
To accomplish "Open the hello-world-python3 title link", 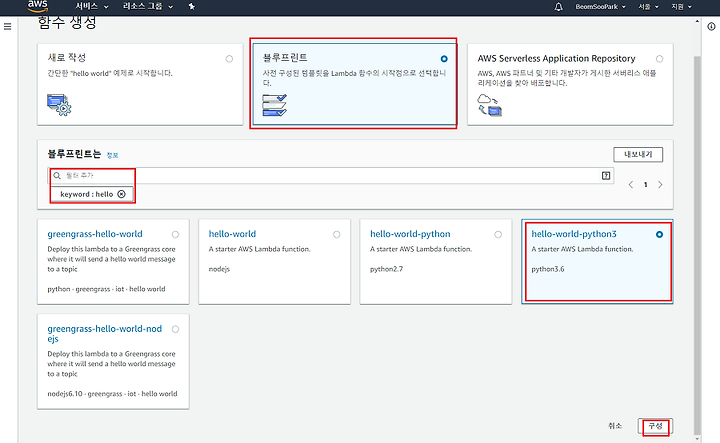I will coord(574,234).
